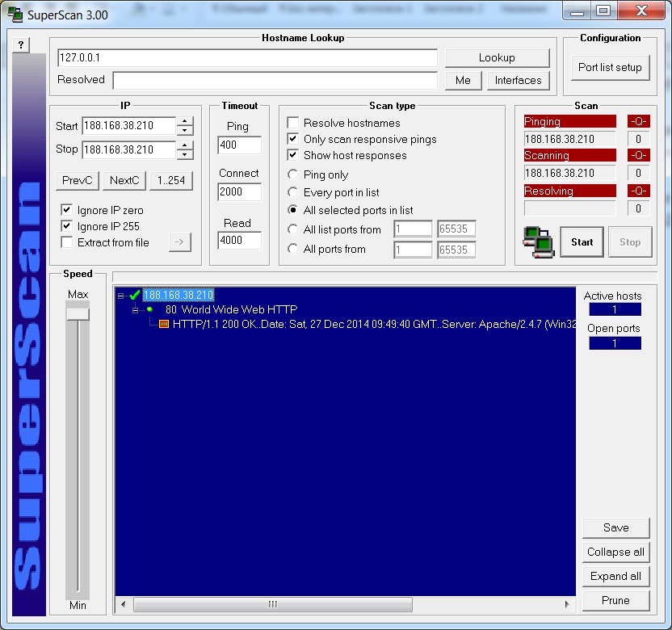Select the 188.168.38.210 host in results
672x630 pixels.
click(178, 296)
